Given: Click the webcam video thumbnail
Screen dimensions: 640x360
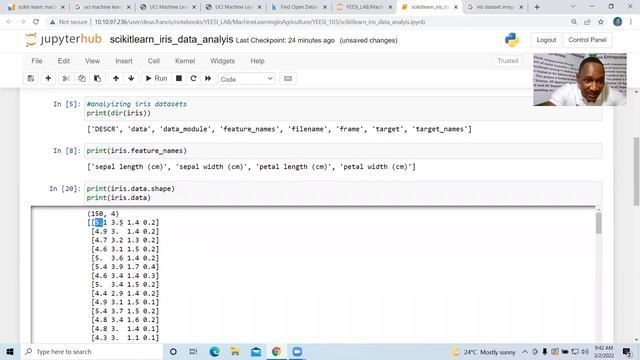Looking at the screenshot, I should [x=580, y=80].
